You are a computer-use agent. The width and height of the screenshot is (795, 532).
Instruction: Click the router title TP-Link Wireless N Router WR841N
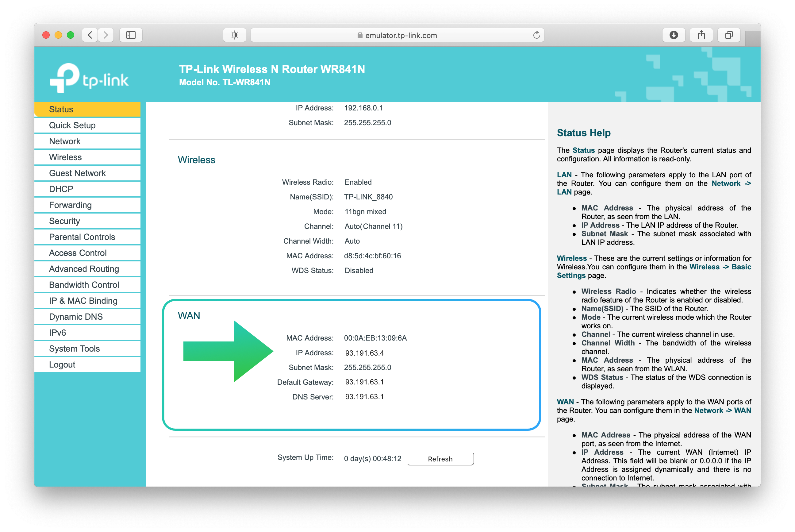pos(272,69)
